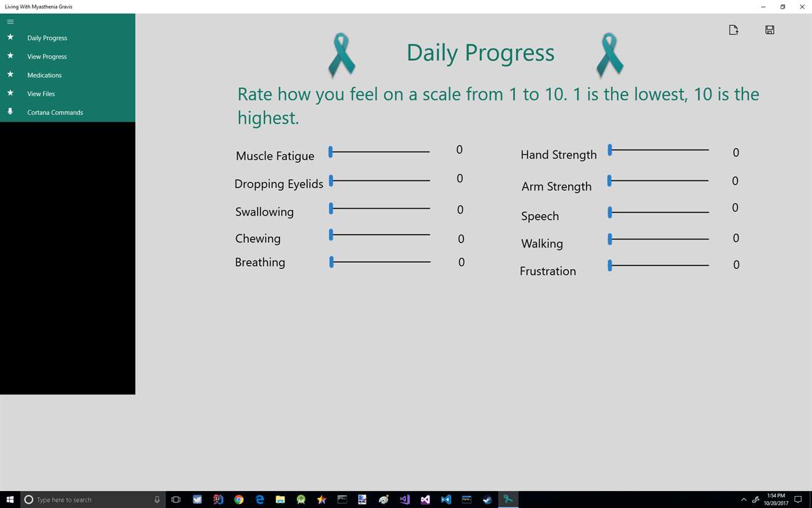Open the Windows Start menu
Viewport: 812px width, 508px height.
coord(10,499)
